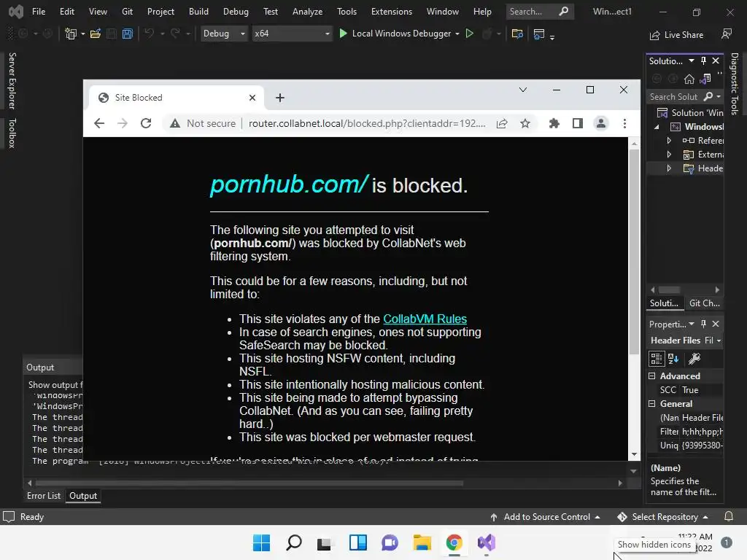747x560 pixels.
Task: Click the Output panel horizontal scrollbar
Action: [249, 483]
